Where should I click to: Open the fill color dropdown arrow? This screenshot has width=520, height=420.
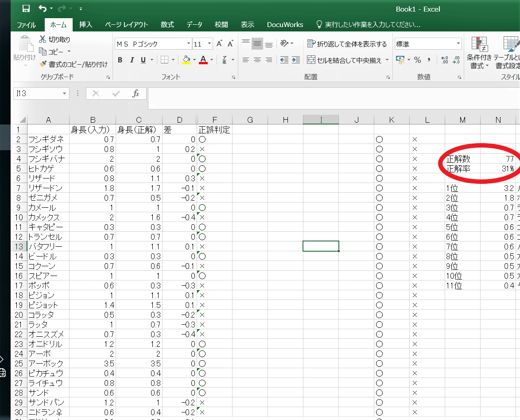[x=194, y=60]
